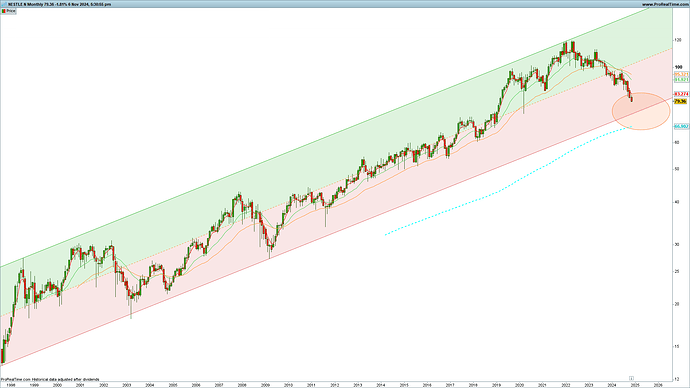Viewport: 690px width, 388px height.
Task: Select the red 83.274 price label
Action: [681, 94]
